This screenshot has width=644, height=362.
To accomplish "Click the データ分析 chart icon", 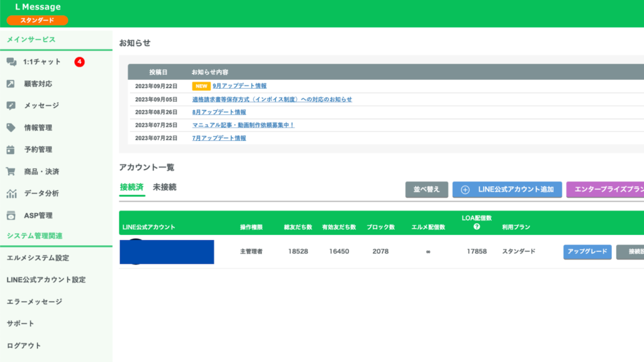I will 11,194.
